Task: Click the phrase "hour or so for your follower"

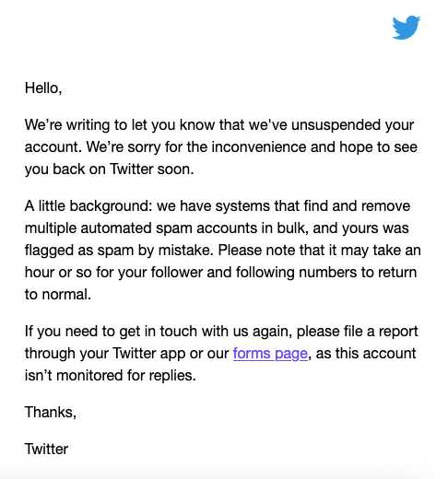Action: click(x=113, y=273)
